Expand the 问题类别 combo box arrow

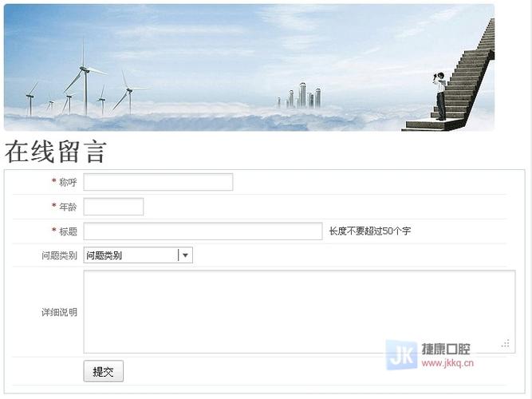click(185, 255)
